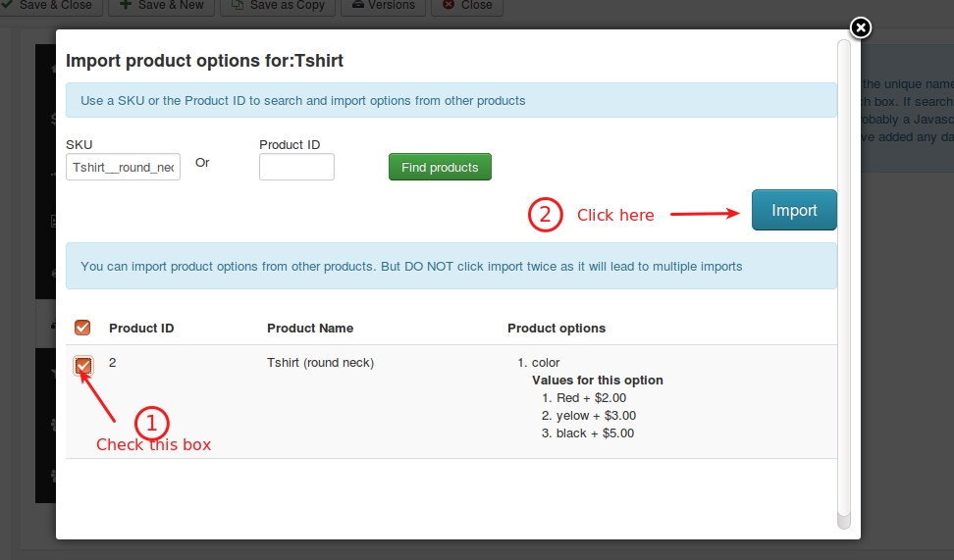
Task: Click the Product ID column header
Action: coord(141,328)
